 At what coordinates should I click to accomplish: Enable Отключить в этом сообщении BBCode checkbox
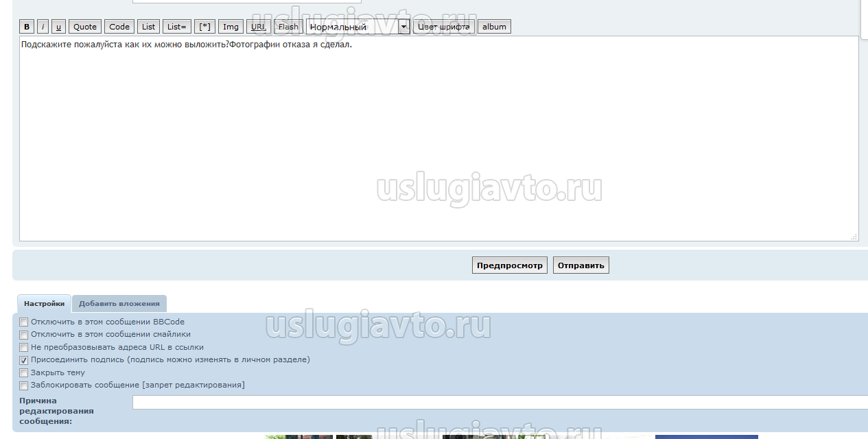point(24,322)
